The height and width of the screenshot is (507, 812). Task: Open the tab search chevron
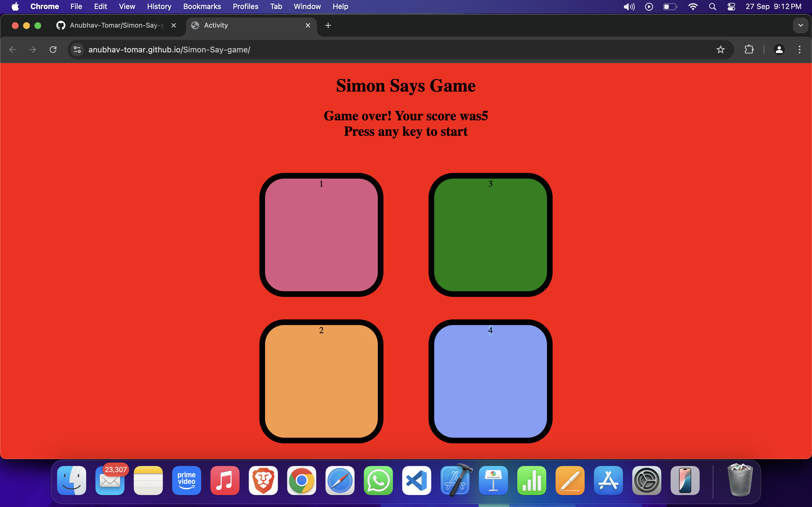[801, 25]
